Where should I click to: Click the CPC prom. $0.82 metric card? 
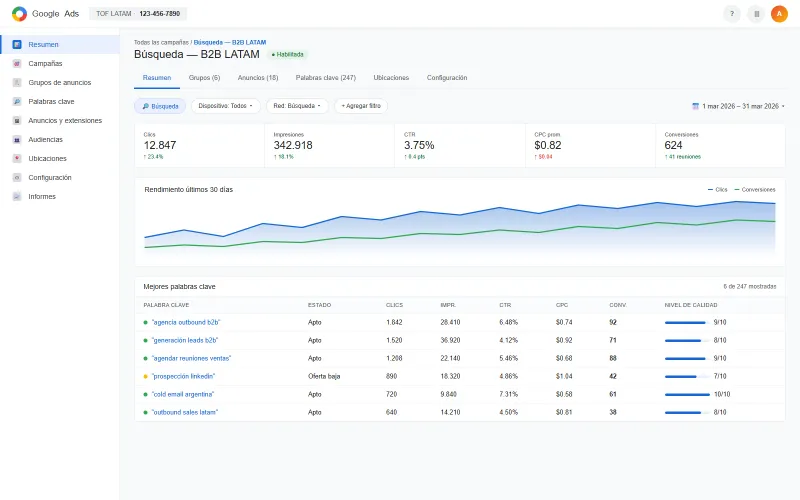pyautogui.click(x=590, y=145)
